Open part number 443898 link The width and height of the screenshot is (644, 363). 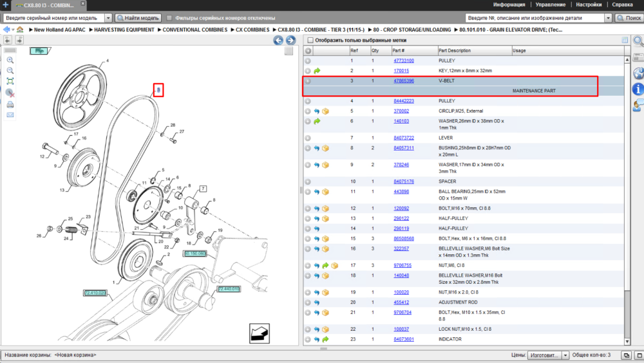[x=401, y=192]
